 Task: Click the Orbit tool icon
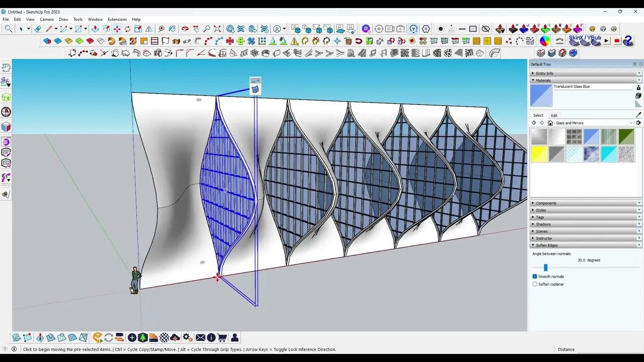185,29
